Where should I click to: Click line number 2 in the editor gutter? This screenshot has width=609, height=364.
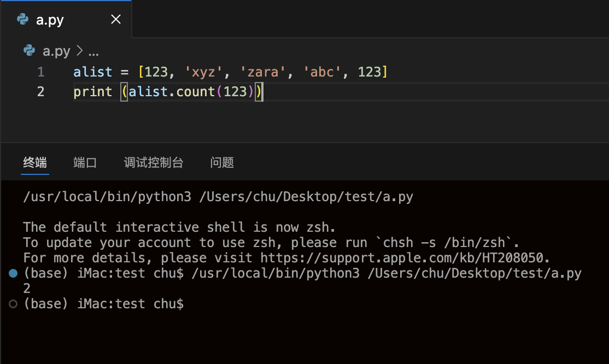[41, 92]
